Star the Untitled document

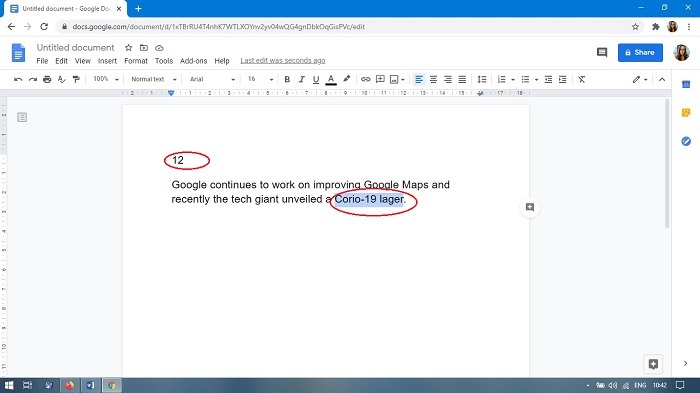click(x=129, y=48)
